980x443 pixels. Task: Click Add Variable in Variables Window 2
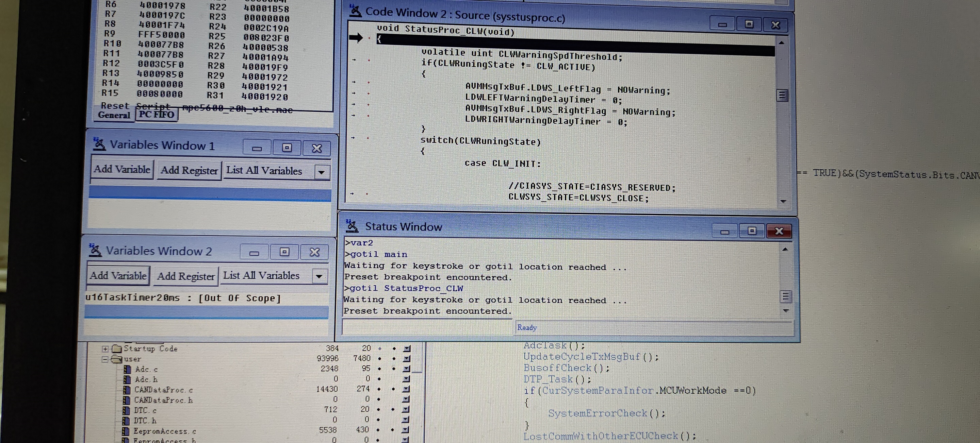click(x=117, y=275)
